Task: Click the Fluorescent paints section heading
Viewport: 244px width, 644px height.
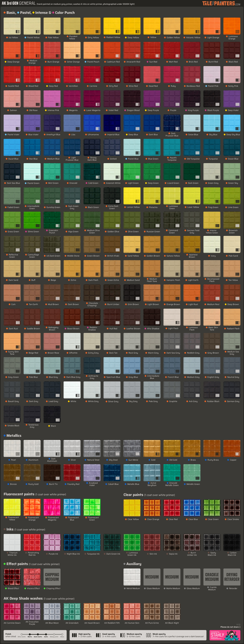Action: [x=19, y=494]
